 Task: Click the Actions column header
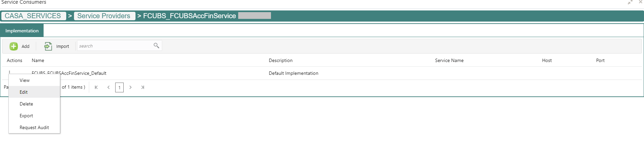pos(15,60)
